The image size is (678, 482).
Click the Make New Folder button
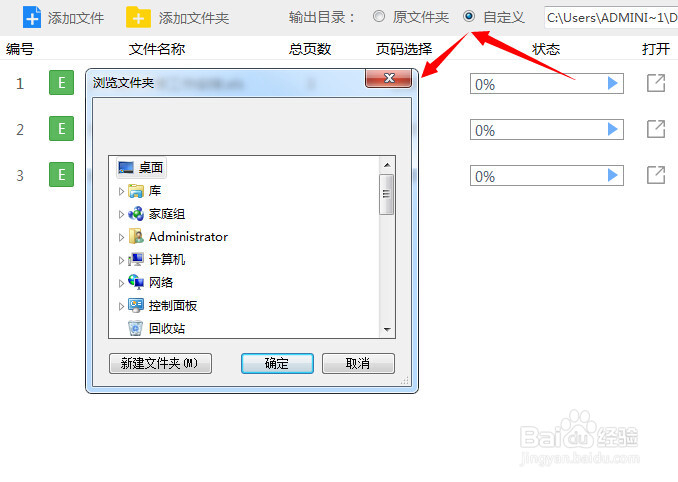click(x=160, y=363)
